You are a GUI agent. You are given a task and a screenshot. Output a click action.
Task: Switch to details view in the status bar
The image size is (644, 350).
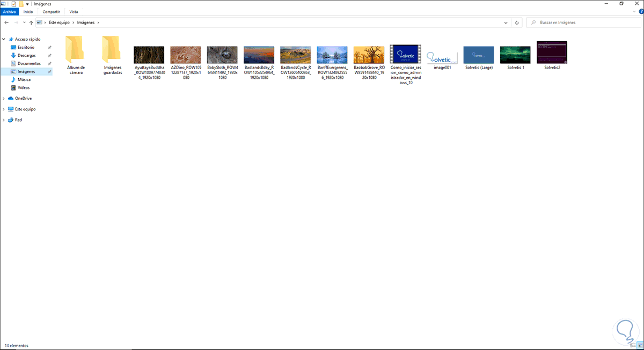[x=634, y=345]
